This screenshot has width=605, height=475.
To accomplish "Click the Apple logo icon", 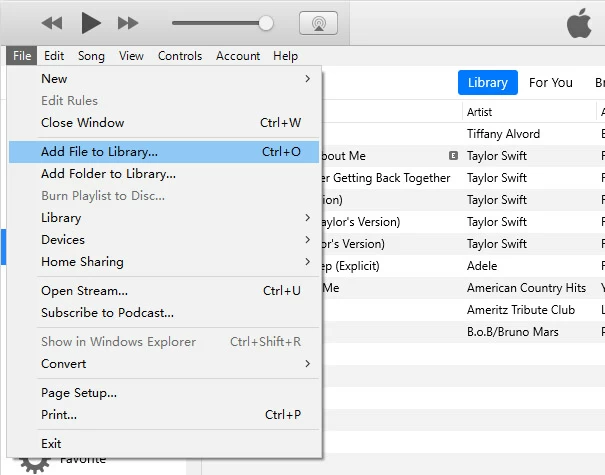I will coord(580,22).
